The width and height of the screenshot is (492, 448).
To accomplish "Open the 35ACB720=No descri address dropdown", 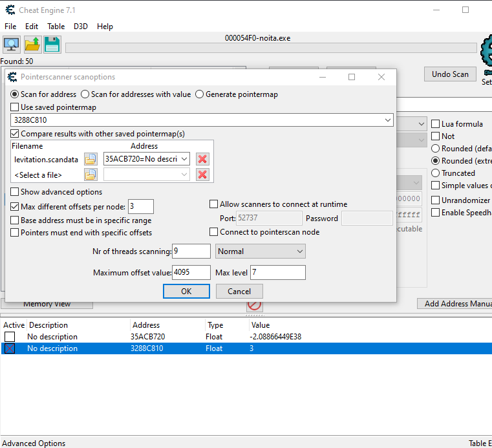I will tap(184, 159).
